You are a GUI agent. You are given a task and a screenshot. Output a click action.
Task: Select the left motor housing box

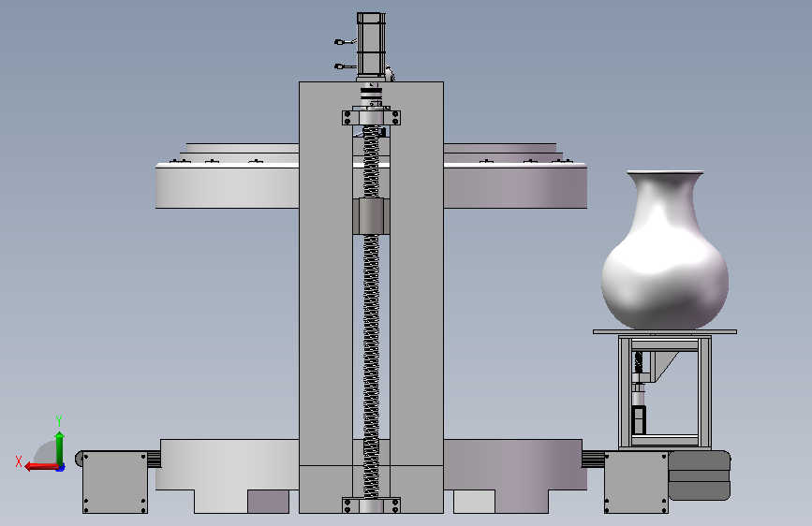[x=115, y=482]
